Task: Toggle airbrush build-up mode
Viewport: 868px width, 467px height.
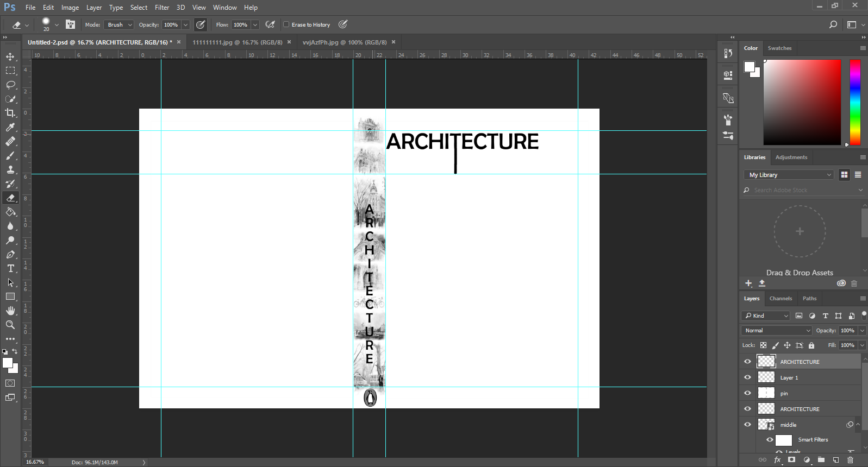Action: [270, 24]
